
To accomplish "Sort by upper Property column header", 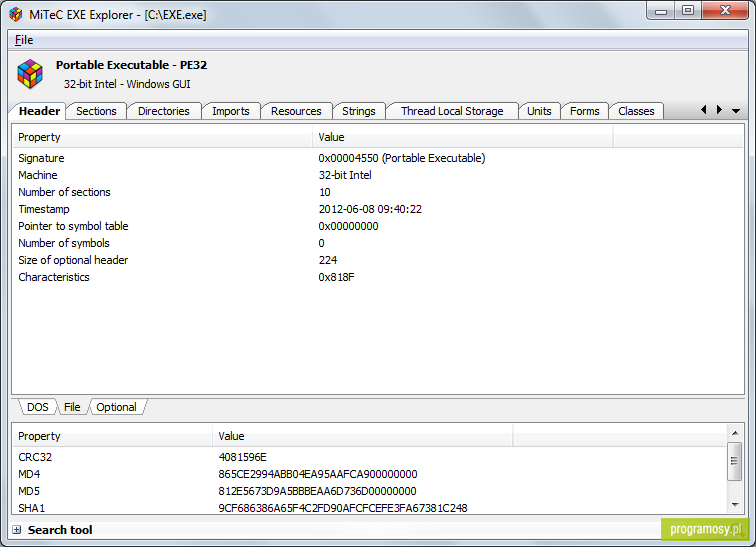I will click(162, 137).
